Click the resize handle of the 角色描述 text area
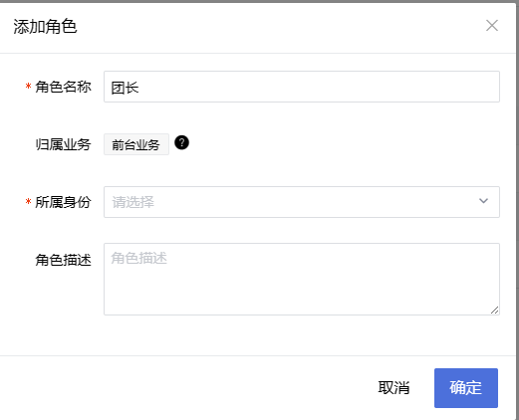 coord(494,311)
